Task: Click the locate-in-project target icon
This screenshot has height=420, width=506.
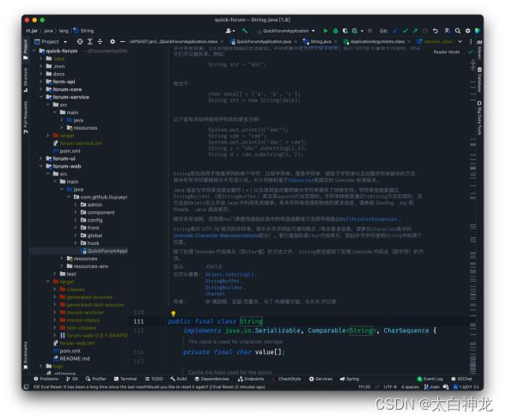Action: pyautogui.click(x=80, y=41)
